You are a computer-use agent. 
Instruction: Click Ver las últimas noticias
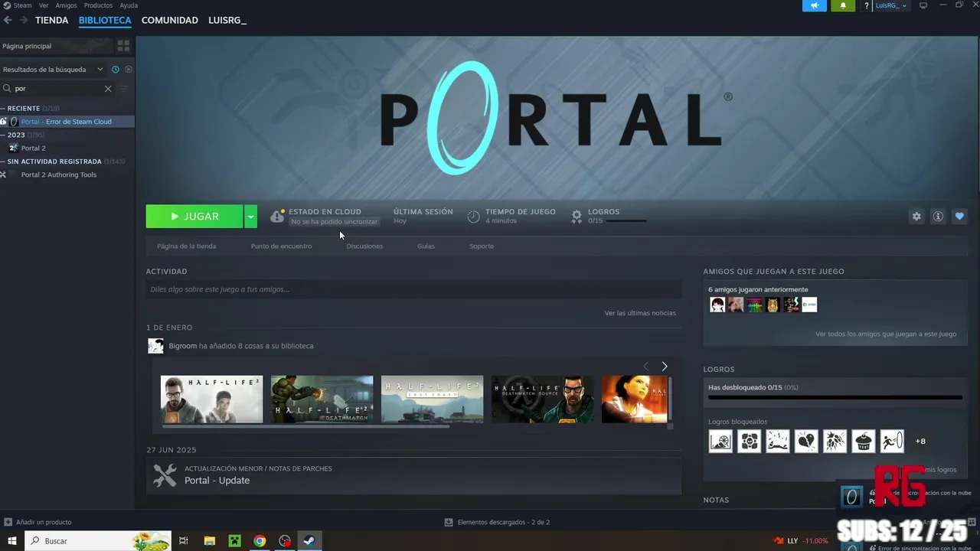point(640,313)
